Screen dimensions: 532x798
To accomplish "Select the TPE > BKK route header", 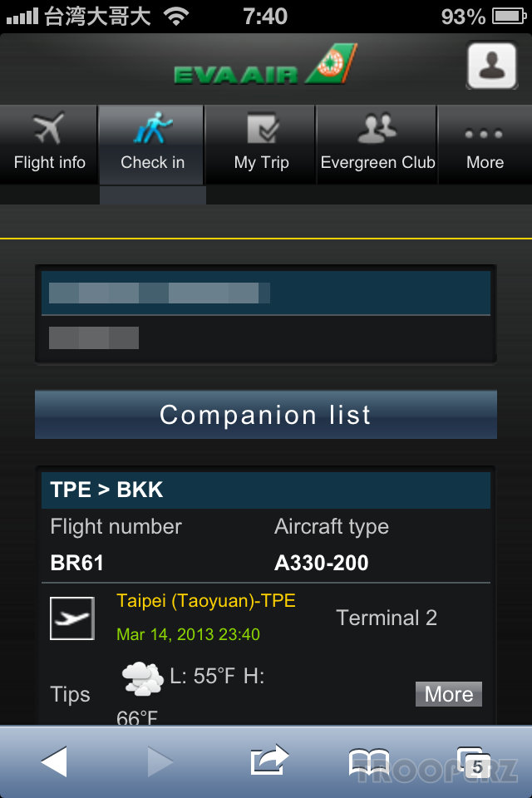I will [x=266, y=490].
